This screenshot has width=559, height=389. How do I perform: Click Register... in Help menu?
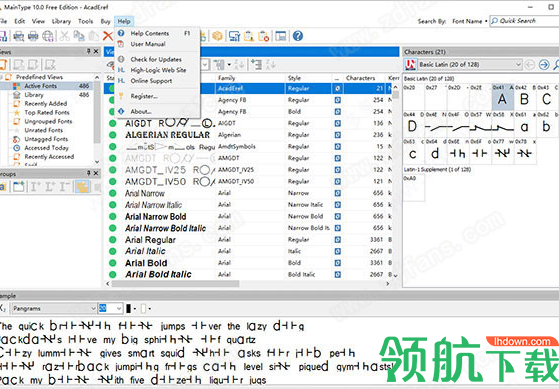click(157, 96)
